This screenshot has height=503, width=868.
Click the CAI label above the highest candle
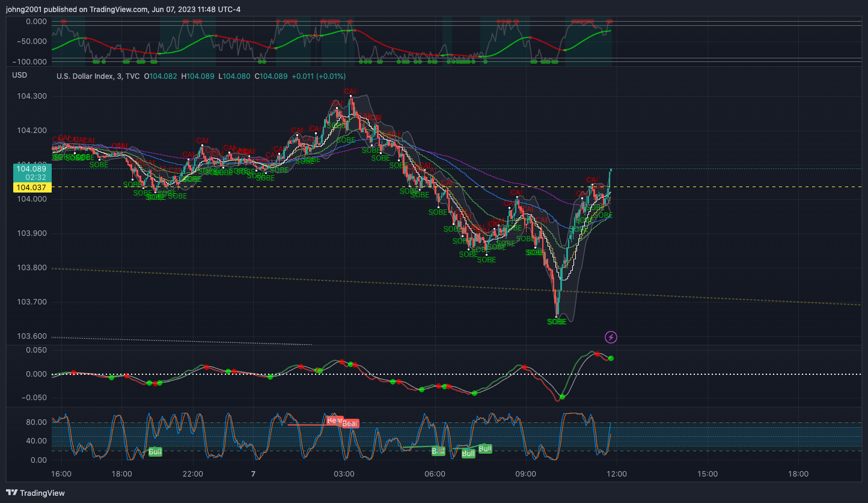(x=350, y=91)
